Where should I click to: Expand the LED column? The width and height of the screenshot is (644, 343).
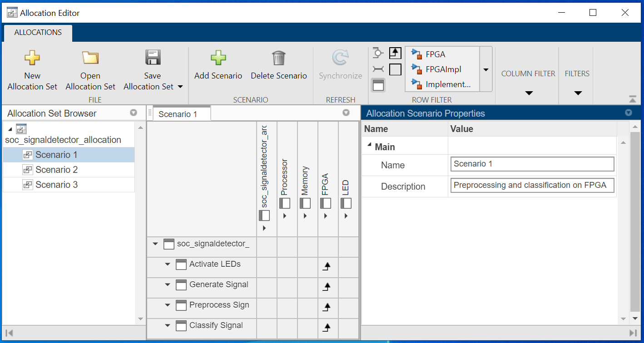pos(346,216)
